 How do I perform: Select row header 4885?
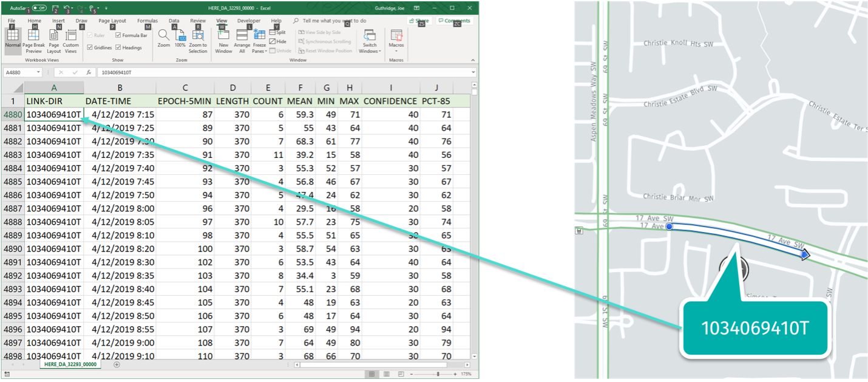point(13,182)
